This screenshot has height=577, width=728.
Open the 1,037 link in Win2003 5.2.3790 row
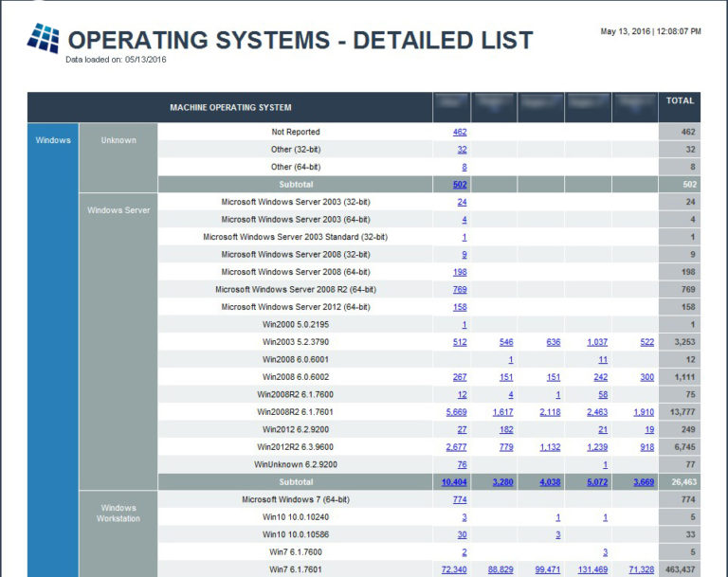(x=597, y=342)
